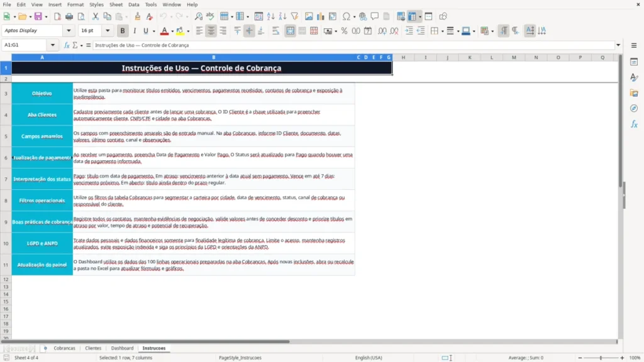Open the Data menu
Viewport: 644px width, 362px height.
tap(133, 4)
